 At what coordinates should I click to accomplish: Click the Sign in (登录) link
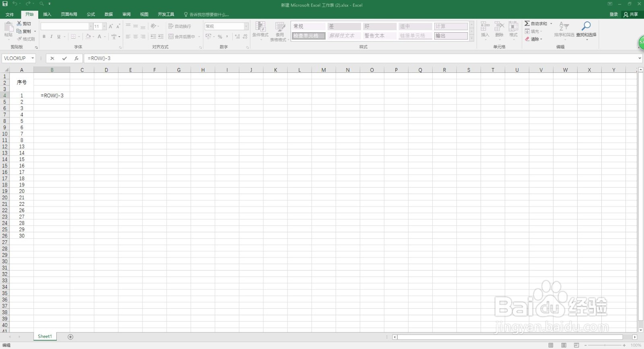[613, 14]
